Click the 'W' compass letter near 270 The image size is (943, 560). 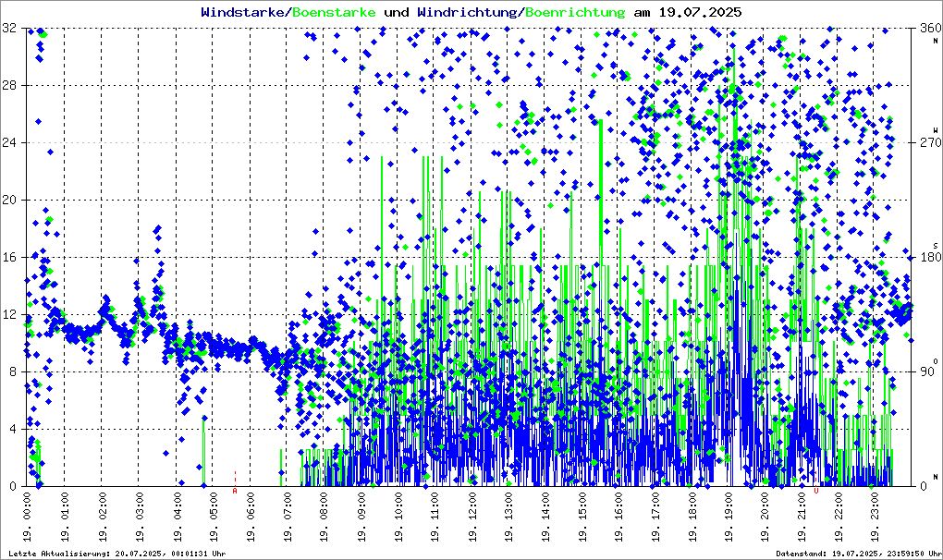[936, 130]
